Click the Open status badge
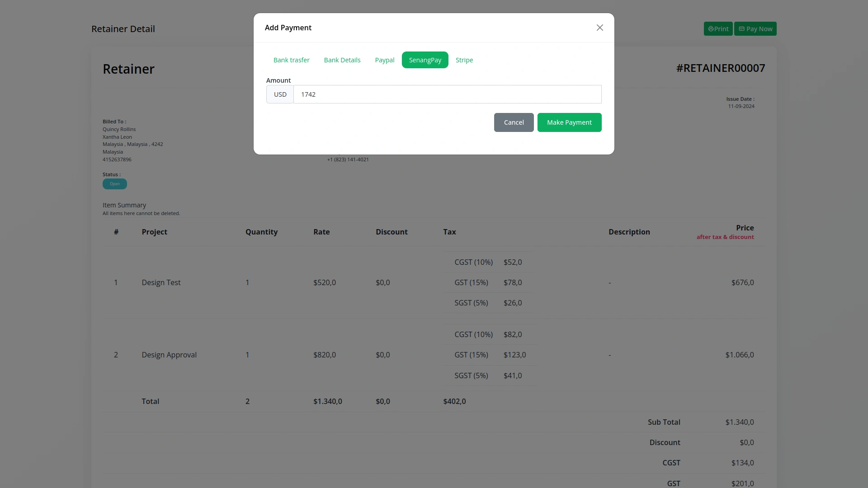This screenshot has height=488, width=868. 114,184
